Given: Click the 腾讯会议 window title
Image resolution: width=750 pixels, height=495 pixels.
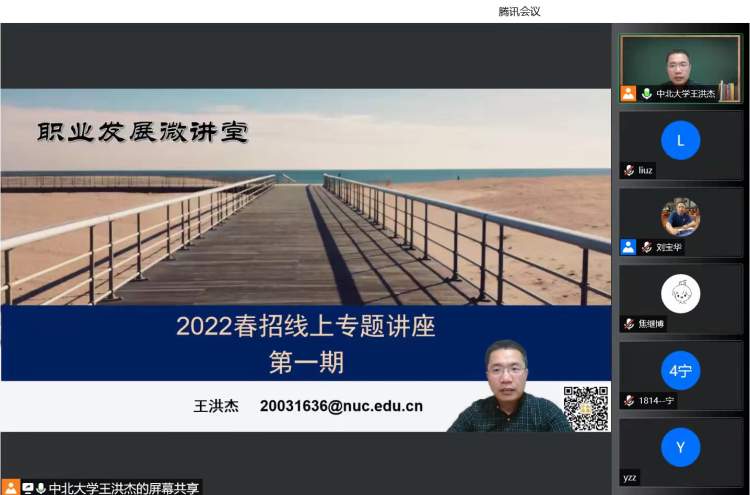Looking at the screenshot, I should tap(519, 11).
